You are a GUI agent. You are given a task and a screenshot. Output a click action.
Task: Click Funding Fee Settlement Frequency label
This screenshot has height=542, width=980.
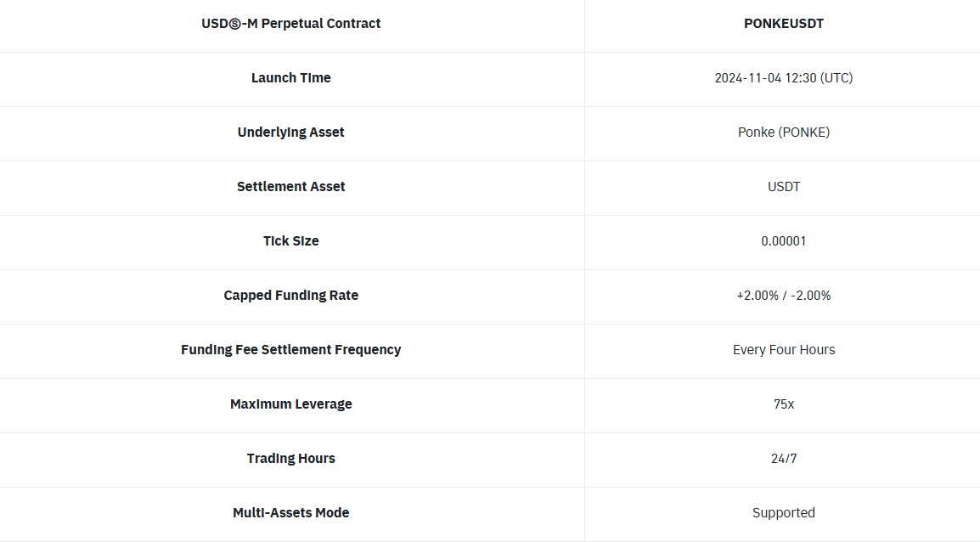point(291,350)
